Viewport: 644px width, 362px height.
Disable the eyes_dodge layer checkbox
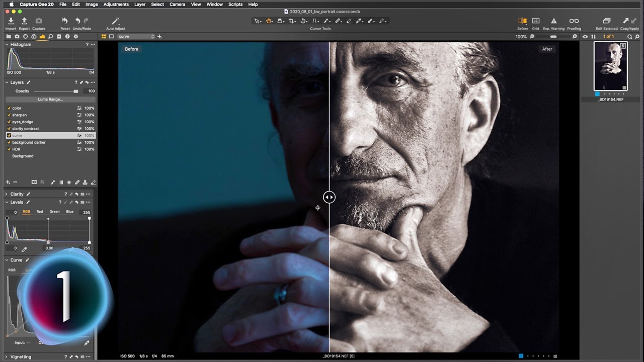[x=9, y=122]
